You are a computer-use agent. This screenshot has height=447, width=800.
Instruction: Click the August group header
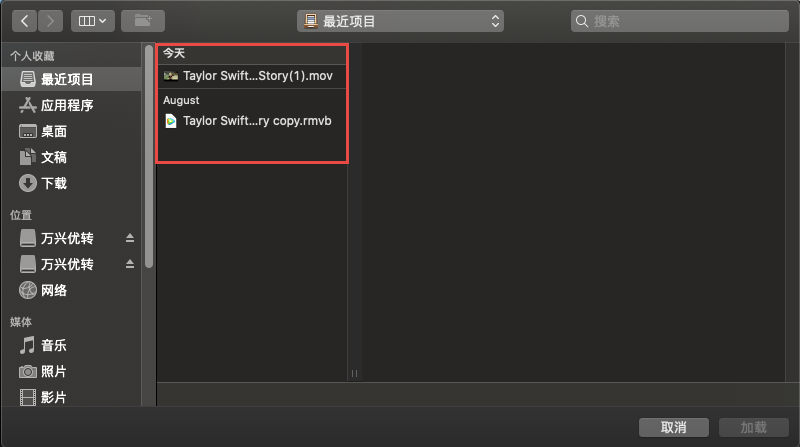(181, 100)
